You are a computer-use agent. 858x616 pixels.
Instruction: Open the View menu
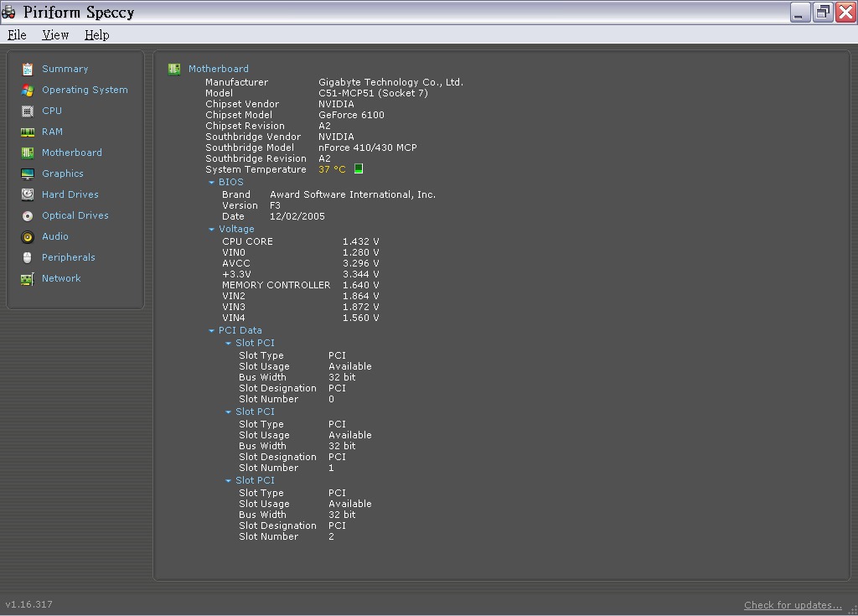(55, 35)
